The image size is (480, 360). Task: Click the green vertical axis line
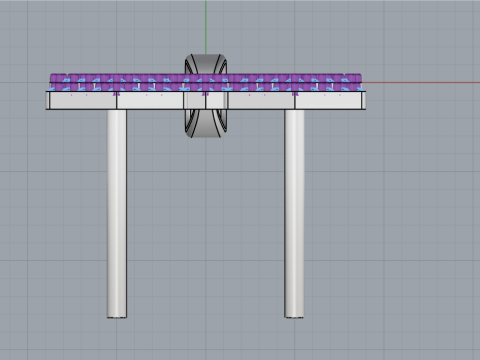pos(206,27)
